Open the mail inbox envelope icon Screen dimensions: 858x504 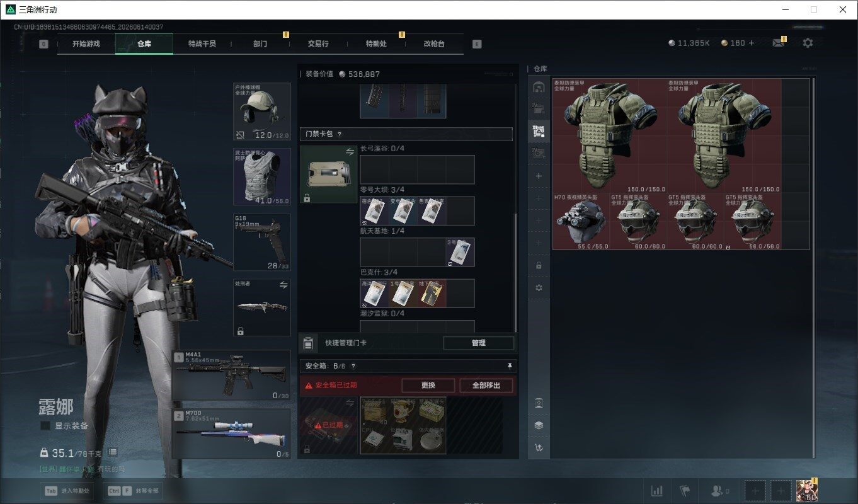click(x=779, y=43)
